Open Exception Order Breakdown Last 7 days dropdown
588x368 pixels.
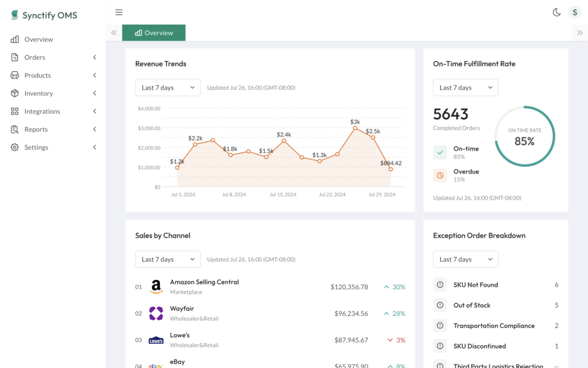coord(465,259)
